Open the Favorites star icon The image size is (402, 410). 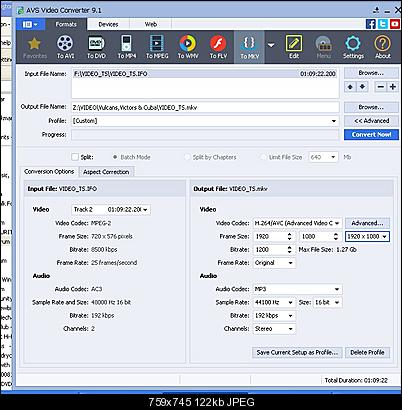point(35,48)
